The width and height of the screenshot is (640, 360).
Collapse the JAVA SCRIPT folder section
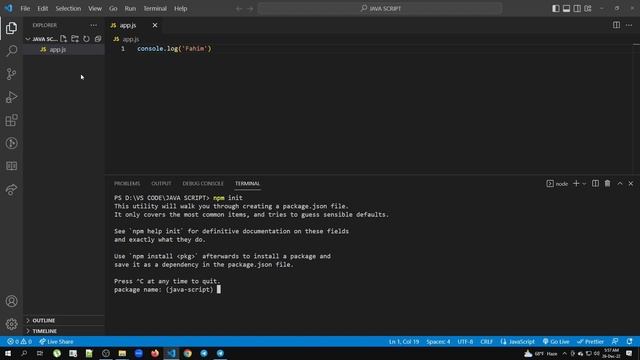point(44,39)
